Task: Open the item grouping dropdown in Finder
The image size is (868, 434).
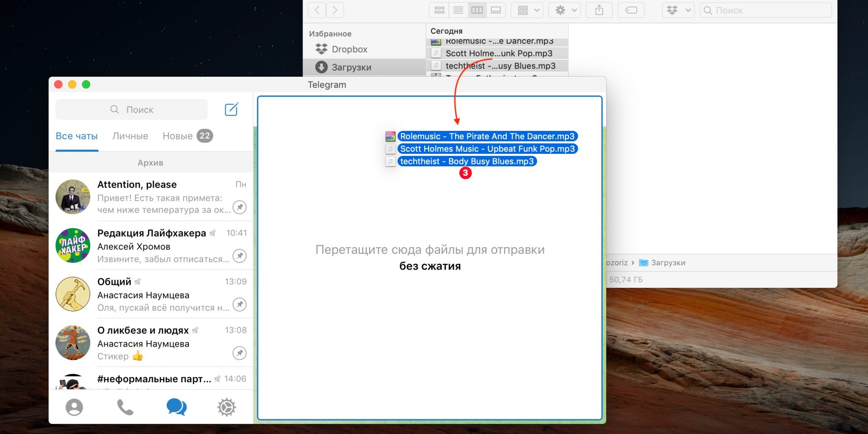Action: (527, 10)
